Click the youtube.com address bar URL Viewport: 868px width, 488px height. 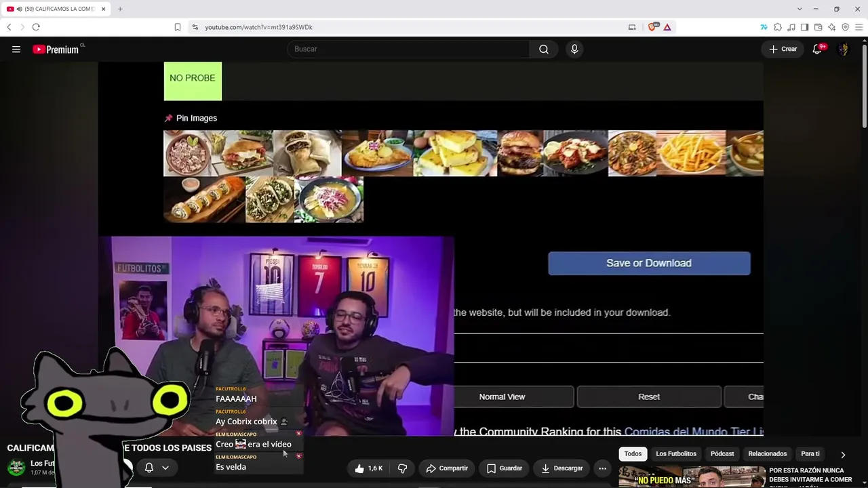click(259, 27)
